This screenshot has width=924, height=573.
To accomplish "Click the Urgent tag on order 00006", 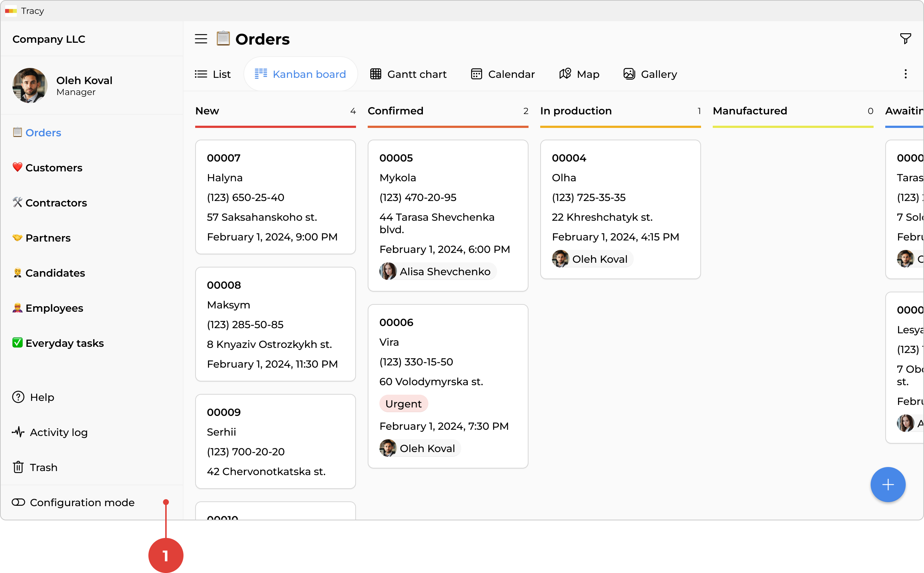I will (x=403, y=403).
